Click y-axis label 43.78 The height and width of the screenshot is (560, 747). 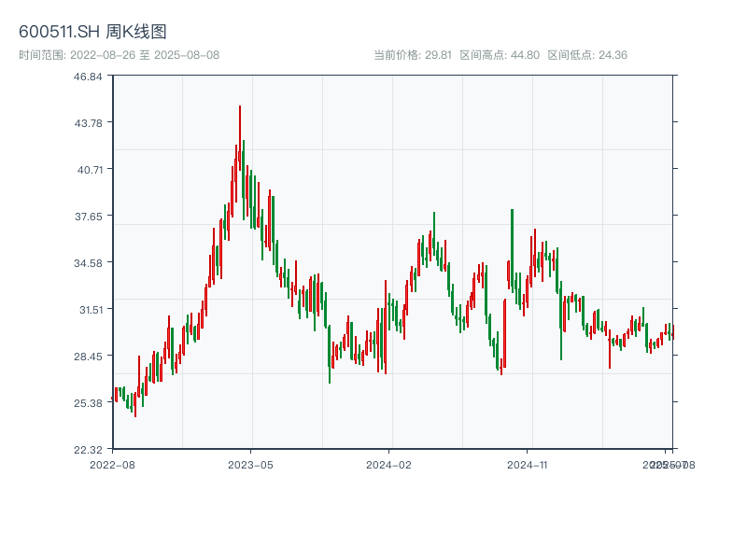pyautogui.click(x=88, y=123)
